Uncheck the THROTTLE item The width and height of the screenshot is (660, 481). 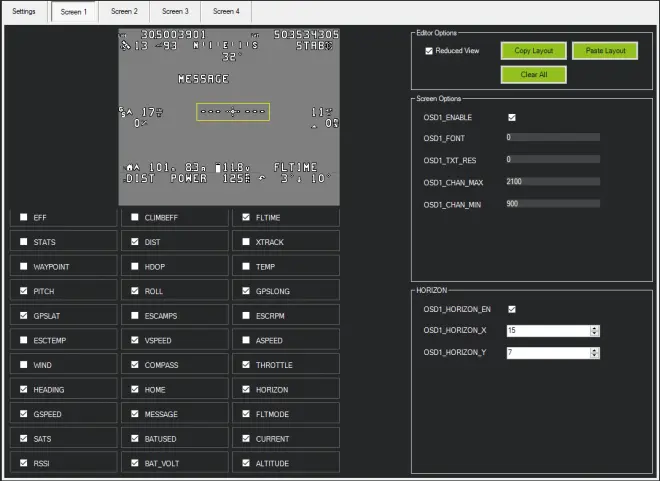246,364
